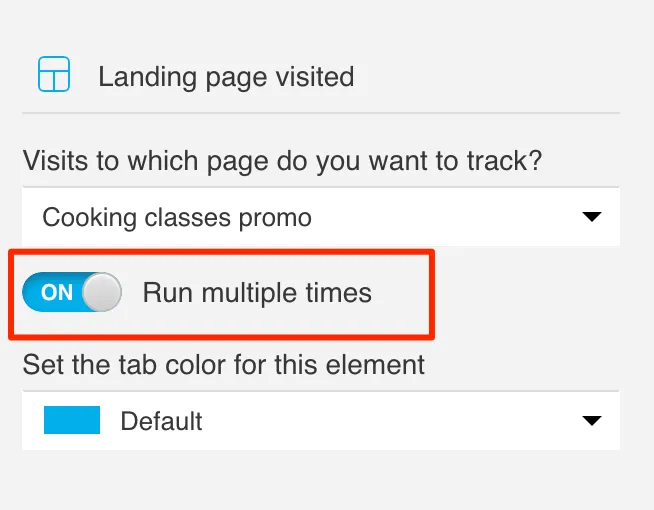Click the gray knob of the ON switch
The height and width of the screenshot is (510, 654).
coord(101,293)
